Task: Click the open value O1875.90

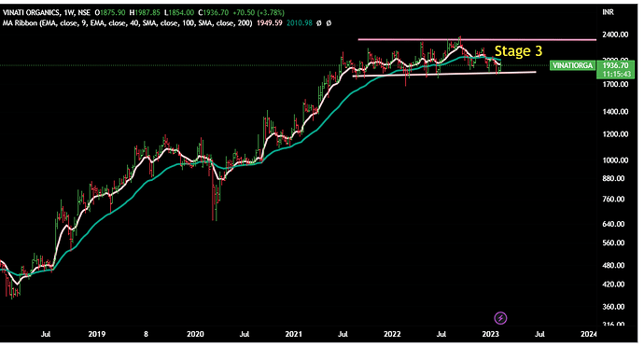Action: coord(109,13)
